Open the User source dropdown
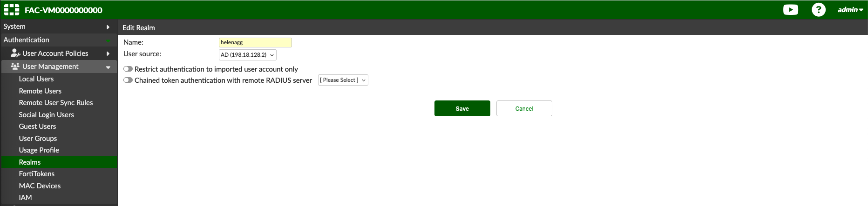The width and height of the screenshot is (868, 206). point(247,55)
